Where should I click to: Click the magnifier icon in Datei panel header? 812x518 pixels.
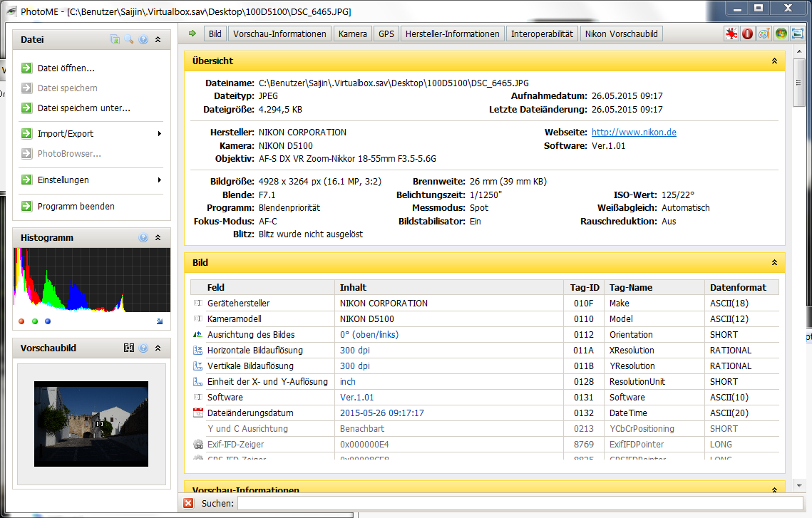[x=129, y=40]
